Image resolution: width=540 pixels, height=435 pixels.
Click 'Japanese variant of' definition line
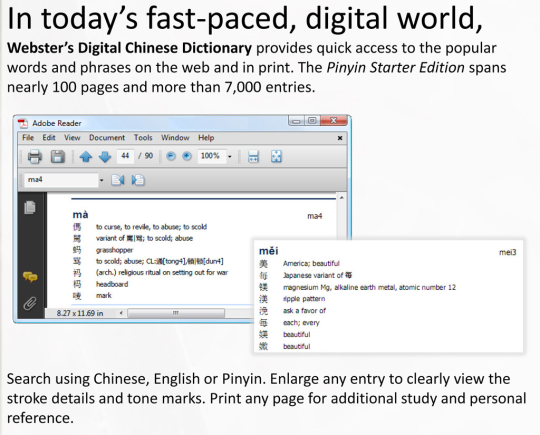pyautogui.click(x=317, y=275)
